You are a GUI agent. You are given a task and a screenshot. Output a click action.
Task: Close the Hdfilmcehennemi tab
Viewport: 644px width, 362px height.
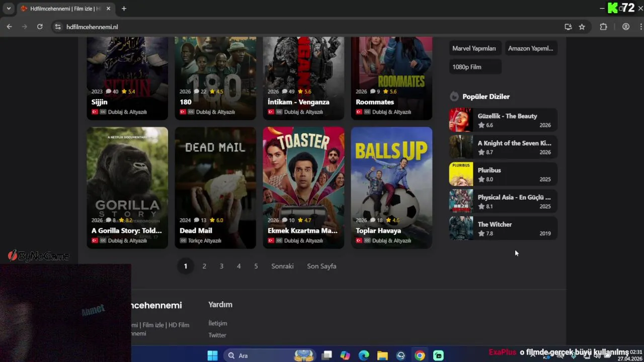(108, 9)
